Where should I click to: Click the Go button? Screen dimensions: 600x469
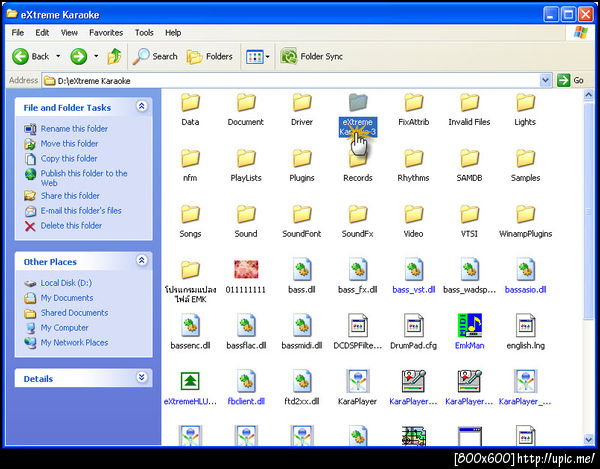(570, 81)
